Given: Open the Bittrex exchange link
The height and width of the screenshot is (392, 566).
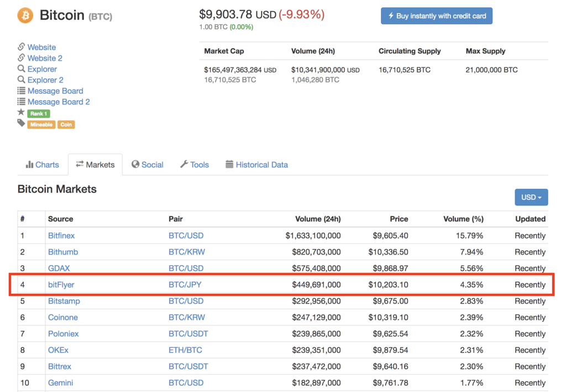Looking at the screenshot, I should (60, 367).
